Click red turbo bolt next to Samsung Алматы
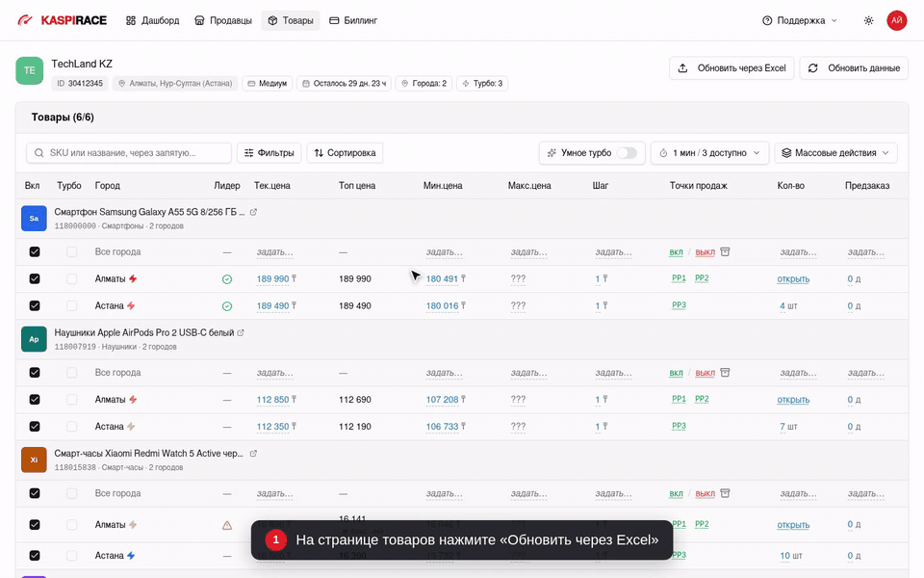924x578 pixels. coord(133,278)
